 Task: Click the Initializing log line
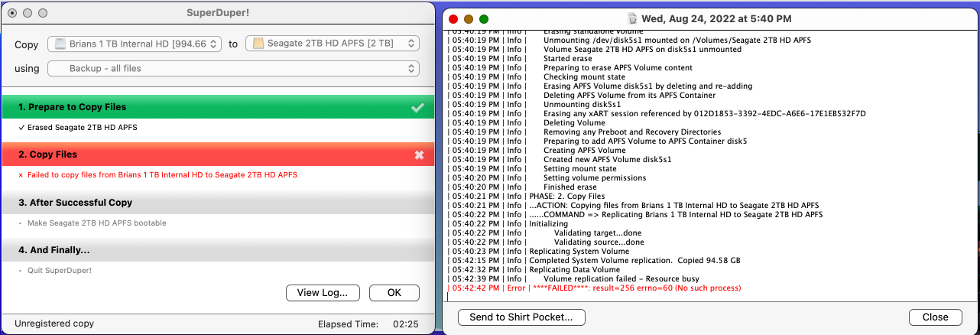[x=507, y=224]
